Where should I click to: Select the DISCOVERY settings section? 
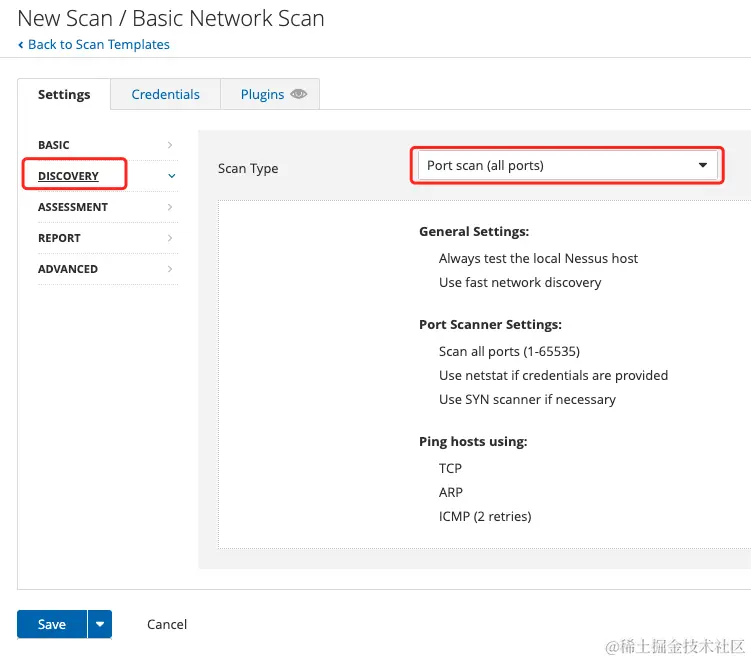[68, 176]
